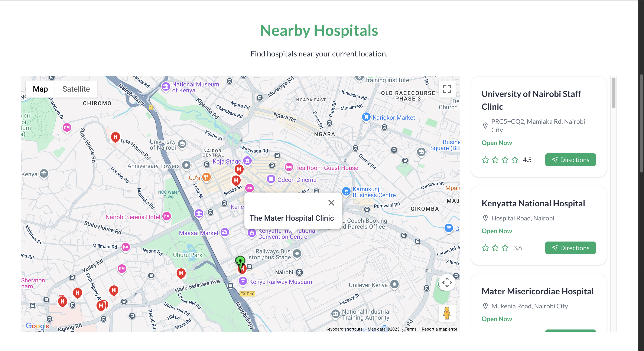Click Koja Stage marker icon
Viewport: 644px width, 351px height.
click(x=247, y=161)
